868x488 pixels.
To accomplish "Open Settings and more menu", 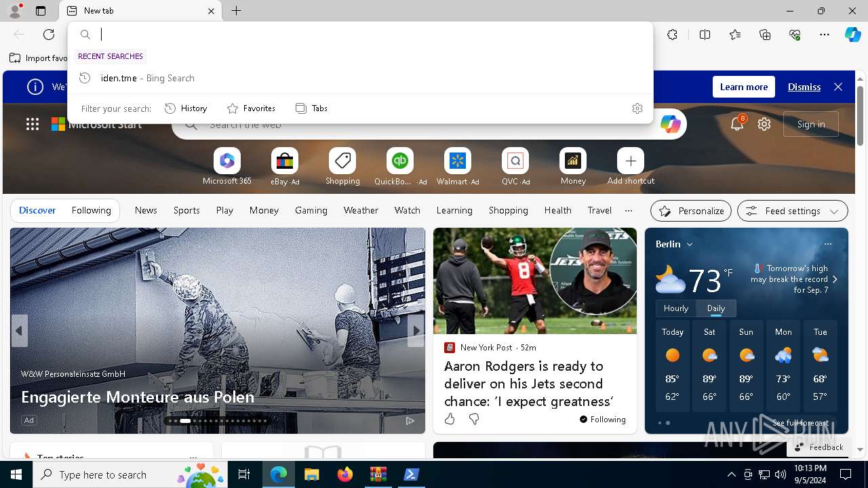I will pyautogui.click(x=825, y=35).
